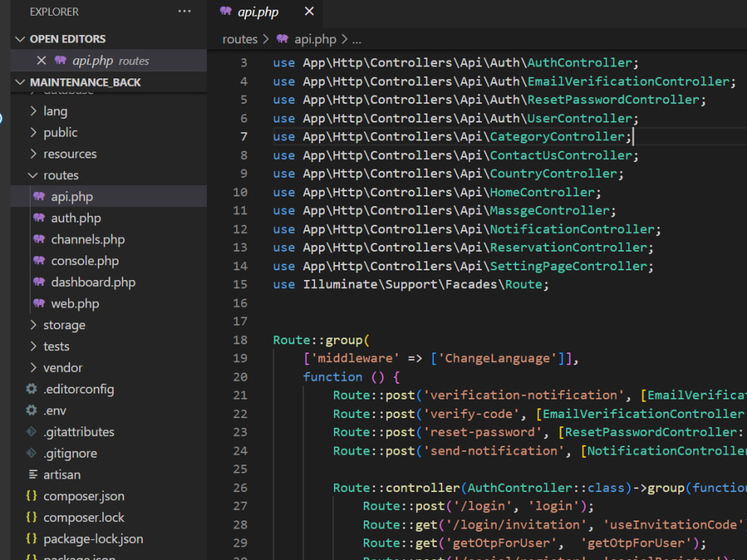Close api.php in Open Editors list

pyautogui.click(x=41, y=60)
